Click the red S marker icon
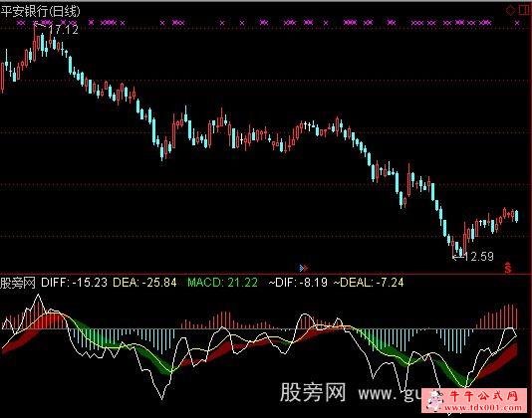The image size is (532, 418). pos(507,268)
